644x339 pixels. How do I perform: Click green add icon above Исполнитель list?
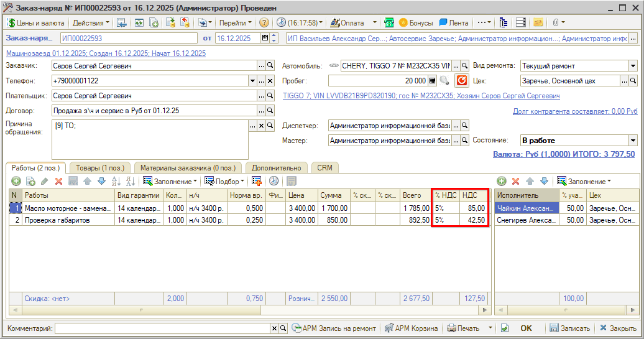click(502, 181)
